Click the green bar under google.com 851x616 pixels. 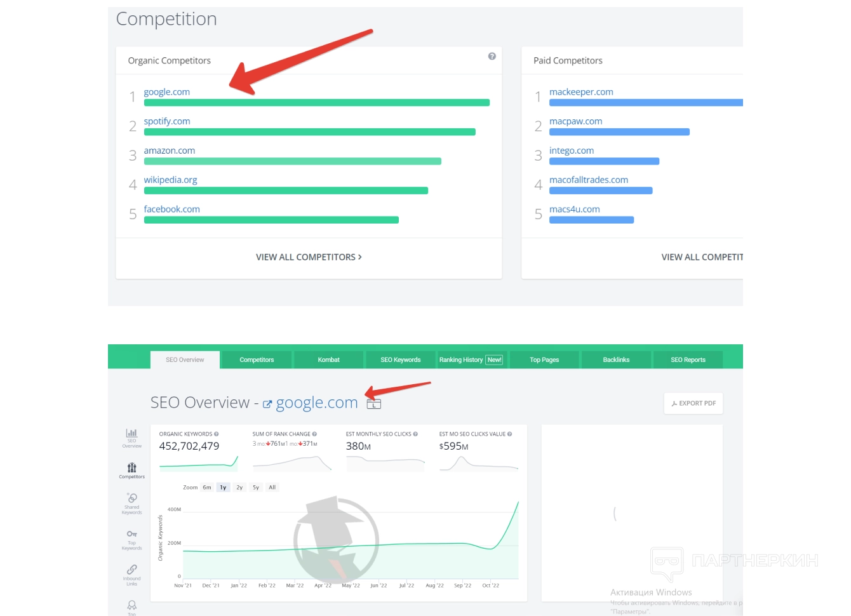pos(317,103)
